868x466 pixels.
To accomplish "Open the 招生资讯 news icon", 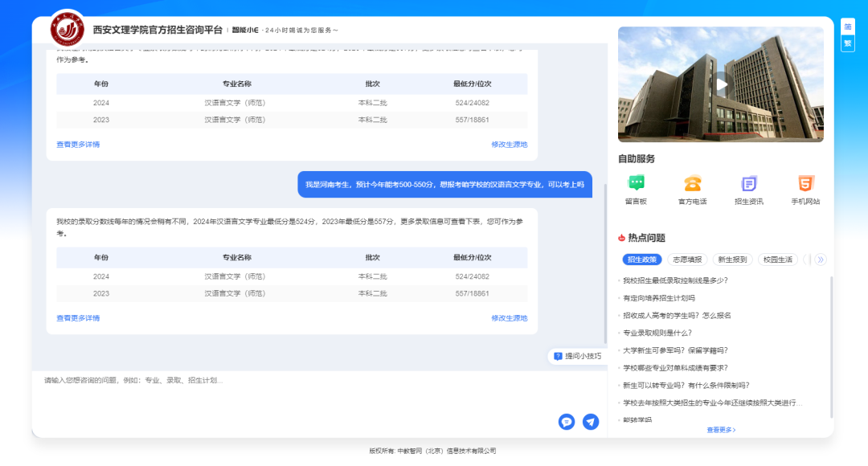I will 748,183.
